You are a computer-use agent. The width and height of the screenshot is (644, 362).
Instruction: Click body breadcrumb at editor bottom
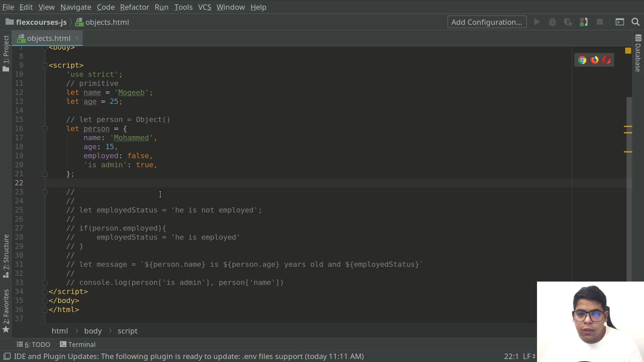point(93,331)
